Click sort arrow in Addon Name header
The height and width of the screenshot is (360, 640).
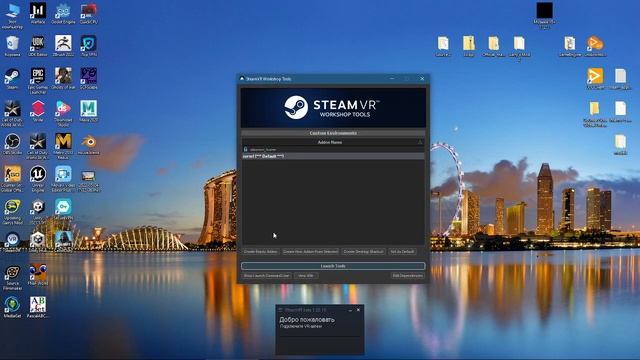point(420,142)
